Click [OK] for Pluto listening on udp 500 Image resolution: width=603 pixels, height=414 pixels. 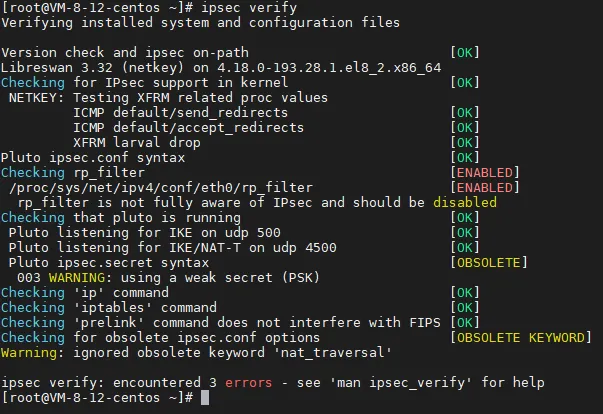(465, 232)
